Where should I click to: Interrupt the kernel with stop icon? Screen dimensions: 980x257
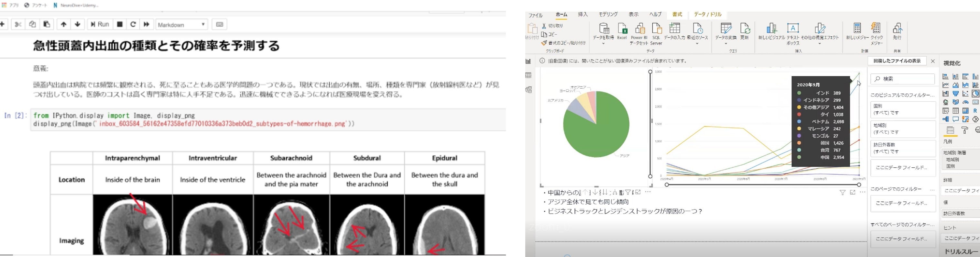[119, 24]
